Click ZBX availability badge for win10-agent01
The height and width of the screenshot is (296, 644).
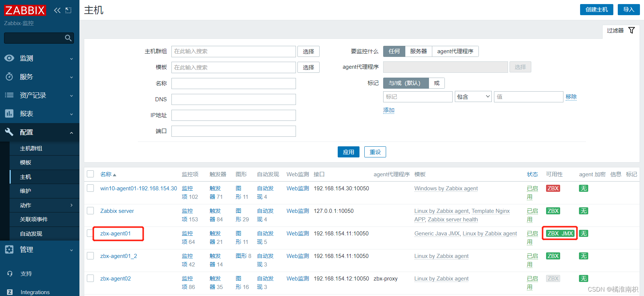coord(553,188)
